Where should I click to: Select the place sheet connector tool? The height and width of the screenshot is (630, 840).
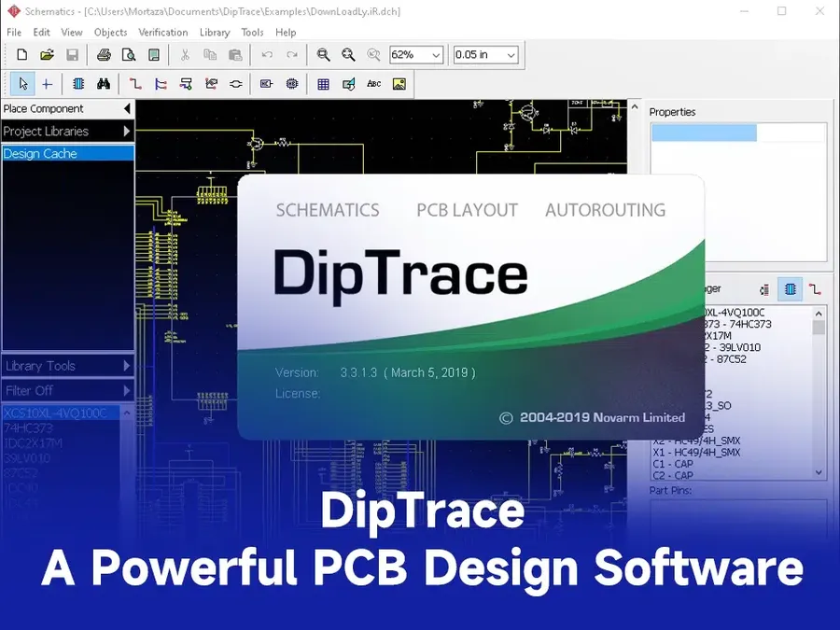point(236,84)
